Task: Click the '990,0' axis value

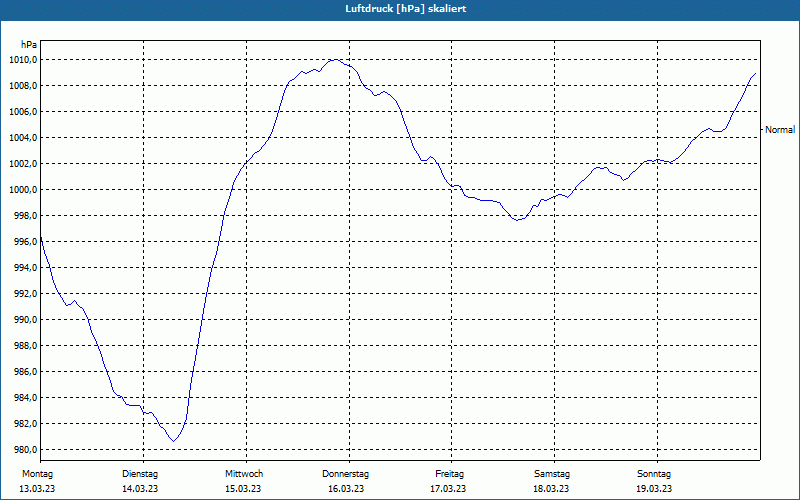Action: tap(25, 320)
